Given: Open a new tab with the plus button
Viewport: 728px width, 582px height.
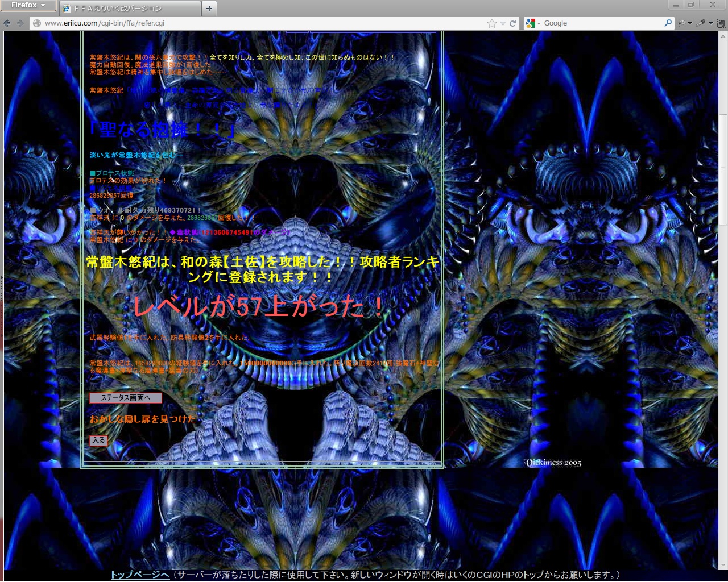Looking at the screenshot, I should point(209,8).
